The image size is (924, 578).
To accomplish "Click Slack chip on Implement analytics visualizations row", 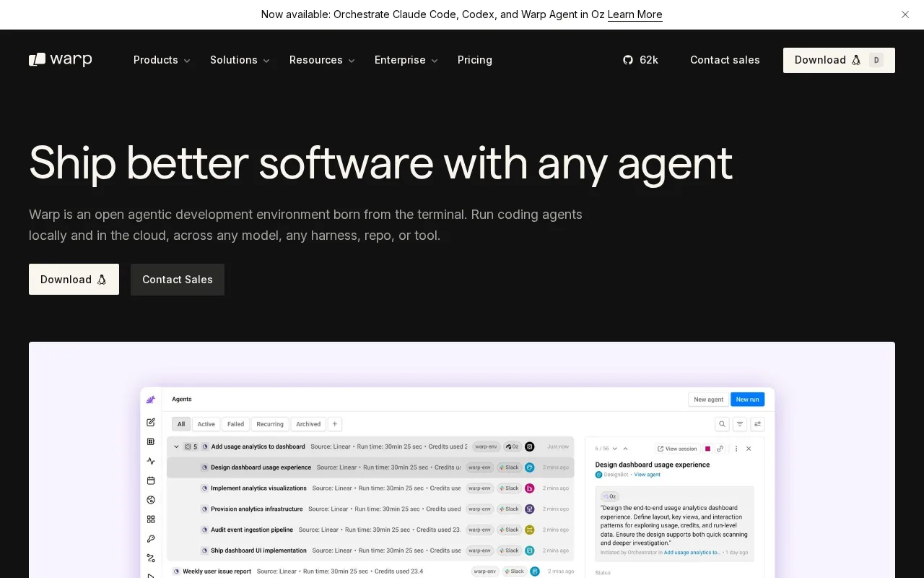I will 509,488.
